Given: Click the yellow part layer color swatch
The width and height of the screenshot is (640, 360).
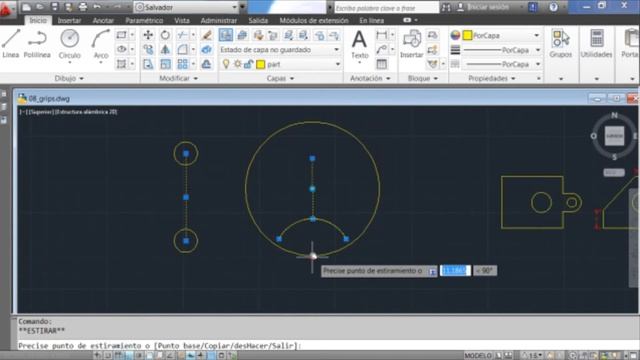Looking at the screenshot, I should [260, 64].
